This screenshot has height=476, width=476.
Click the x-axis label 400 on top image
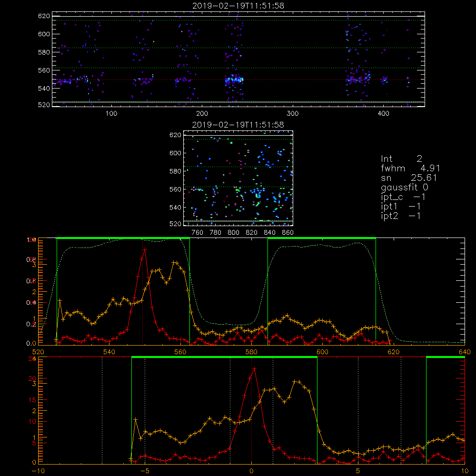pyautogui.click(x=383, y=114)
